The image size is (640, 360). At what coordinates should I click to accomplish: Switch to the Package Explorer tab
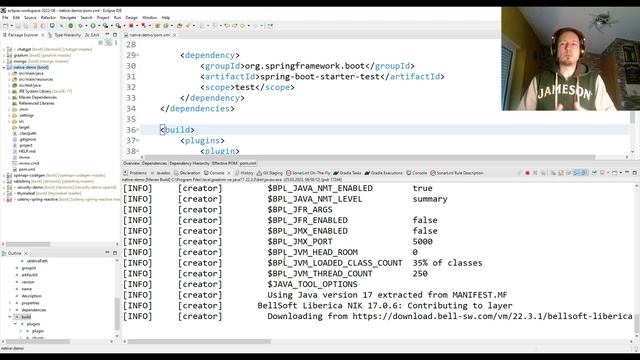(22, 35)
